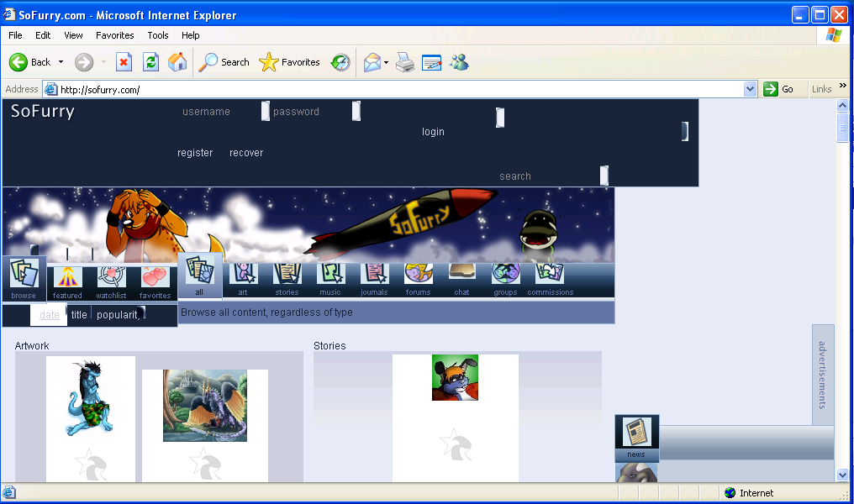Viewport: 854px width, 504px height.
Task: Go to the Home page icon
Action: 177,62
